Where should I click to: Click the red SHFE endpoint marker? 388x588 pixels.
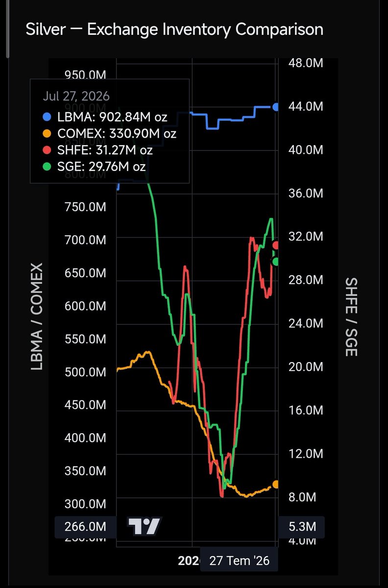coord(276,245)
